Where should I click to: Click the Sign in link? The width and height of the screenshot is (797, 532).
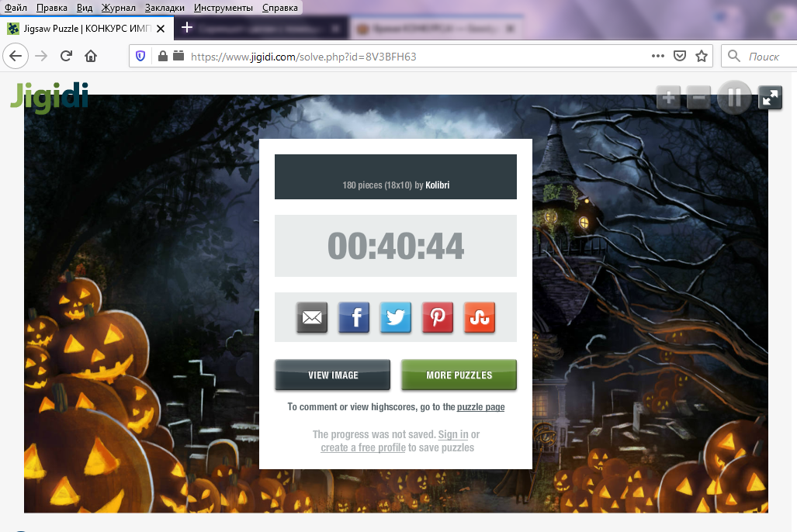[453, 434]
